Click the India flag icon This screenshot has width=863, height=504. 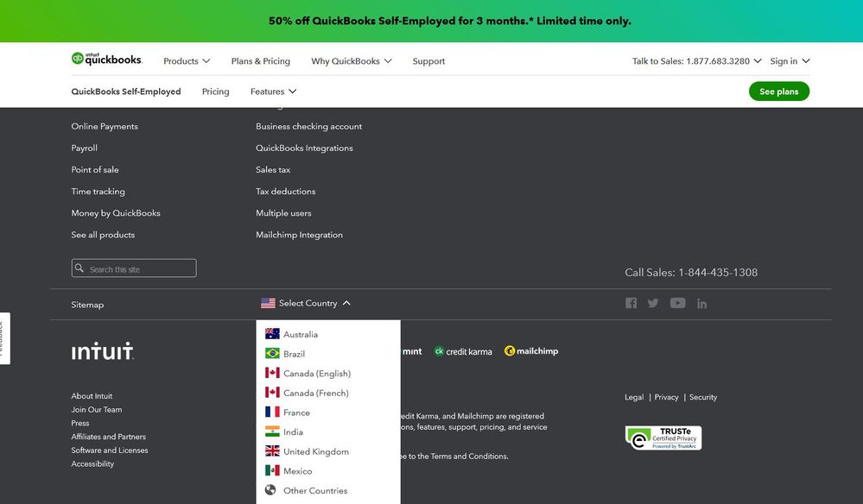tap(272, 432)
